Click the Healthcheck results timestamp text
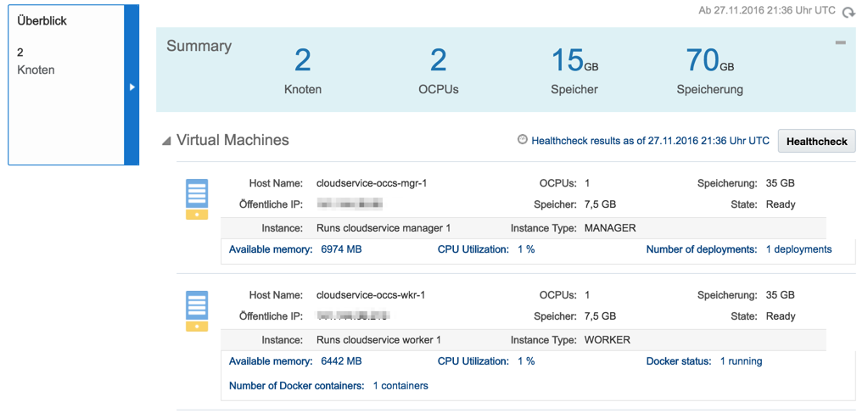 pyautogui.click(x=650, y=141)
